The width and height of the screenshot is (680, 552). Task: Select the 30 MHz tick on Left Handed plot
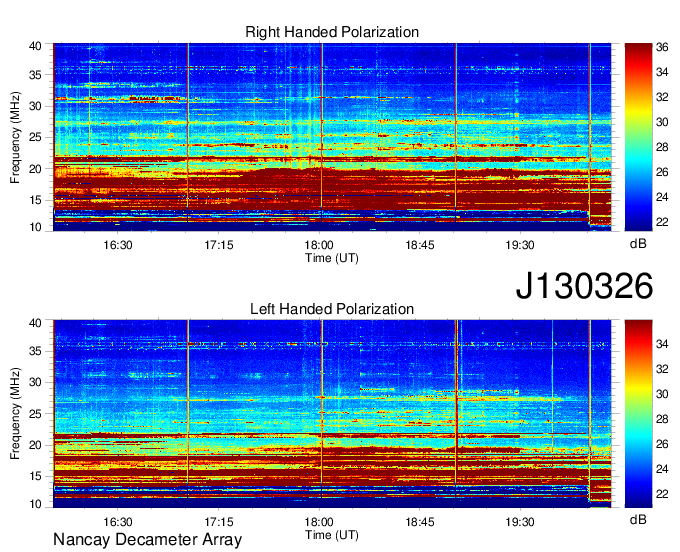[35, 383]
